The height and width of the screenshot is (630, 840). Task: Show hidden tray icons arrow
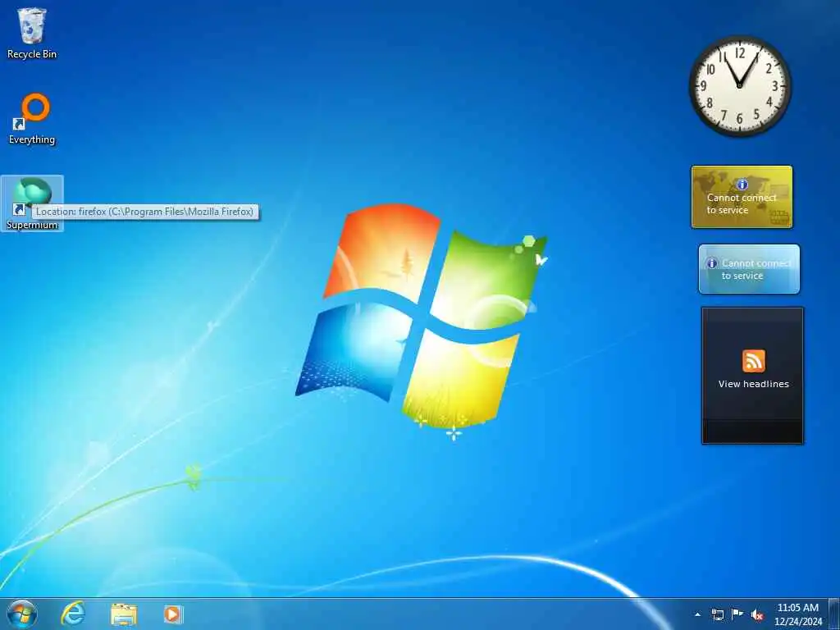pos(697,614)
